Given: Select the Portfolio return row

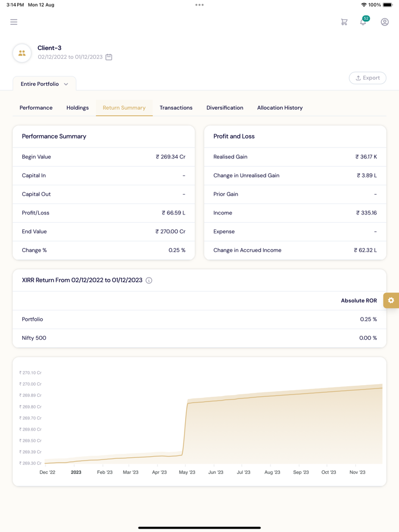Looking at the screenshot, I should (199, 319).
